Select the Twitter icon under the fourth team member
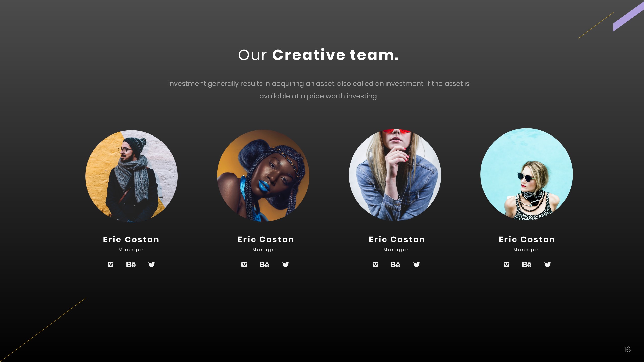Screen dimensions: 644x362 (548, 264)
